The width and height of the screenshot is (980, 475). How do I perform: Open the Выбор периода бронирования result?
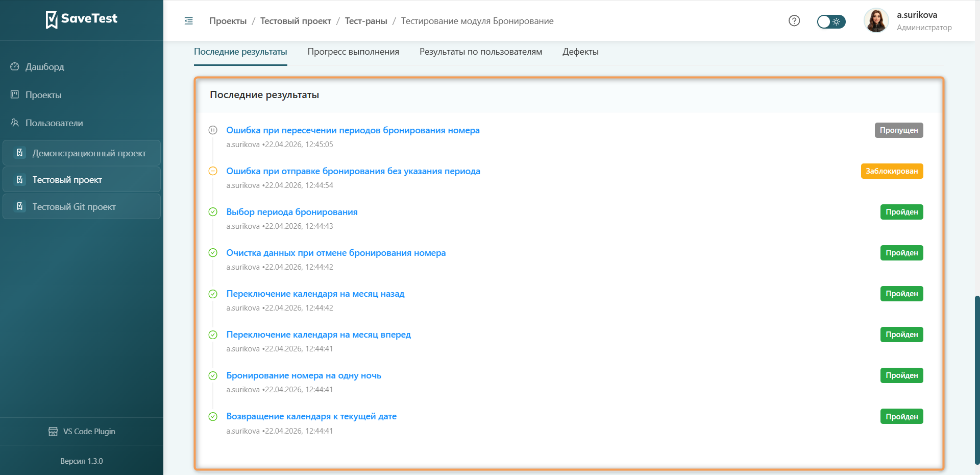pyautogui.click(x=292, y=212)
